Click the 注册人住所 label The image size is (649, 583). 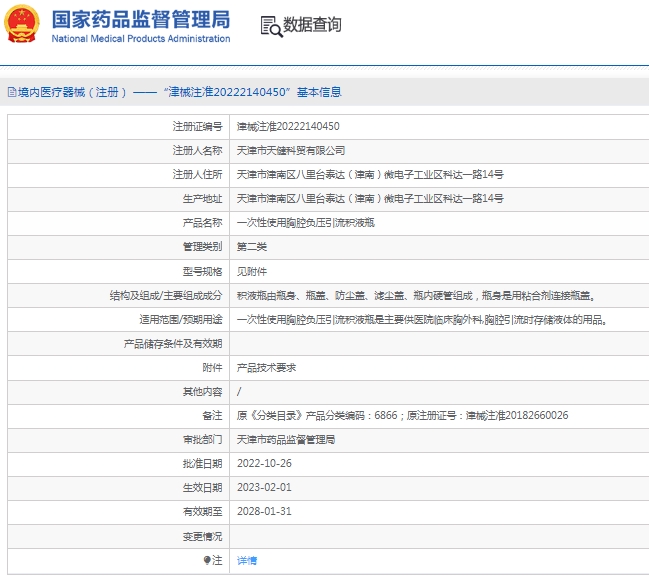[197, 174]
